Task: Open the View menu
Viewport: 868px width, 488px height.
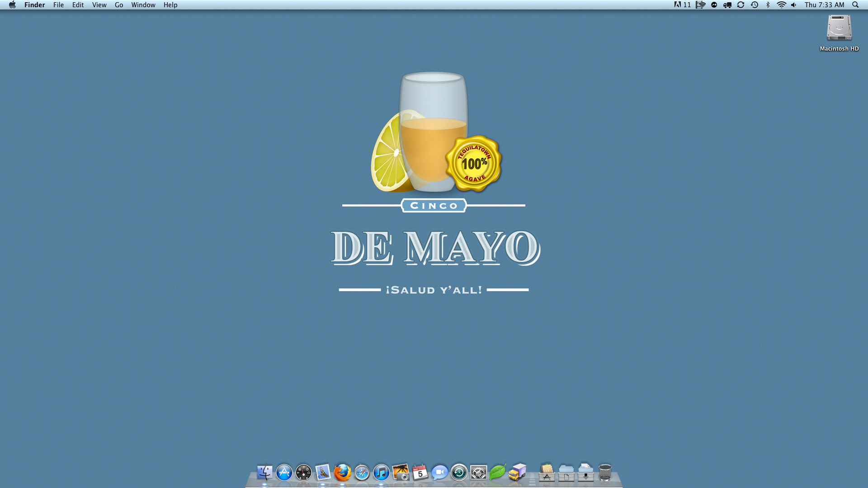Action: pos(99,5)
